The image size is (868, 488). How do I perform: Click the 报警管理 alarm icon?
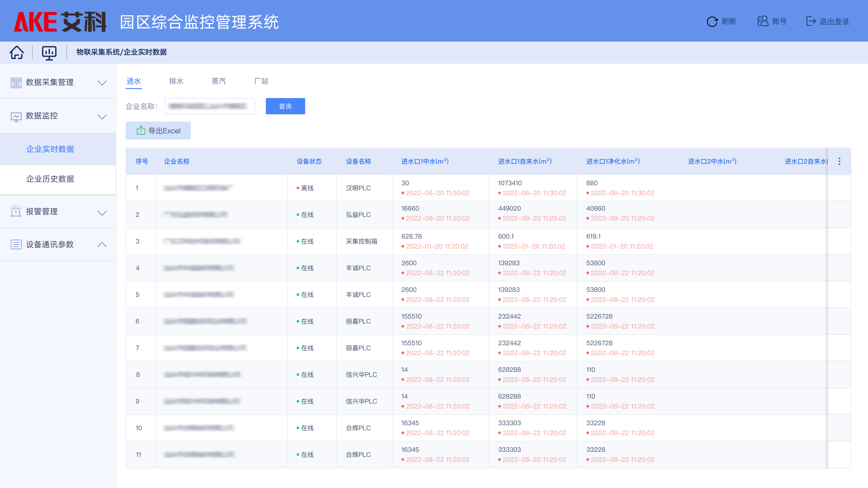pos(16,211)
